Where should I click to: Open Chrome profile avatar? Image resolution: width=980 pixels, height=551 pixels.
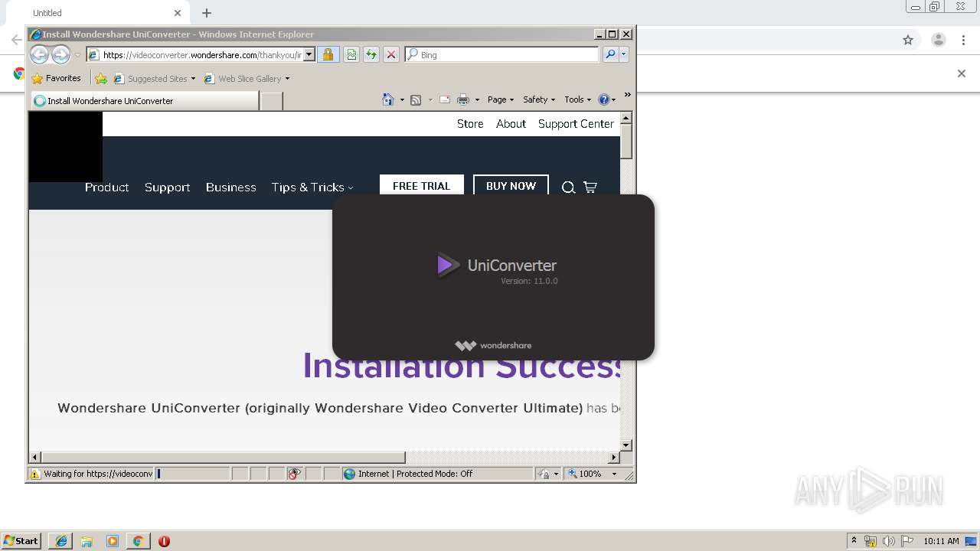[938, 40]
